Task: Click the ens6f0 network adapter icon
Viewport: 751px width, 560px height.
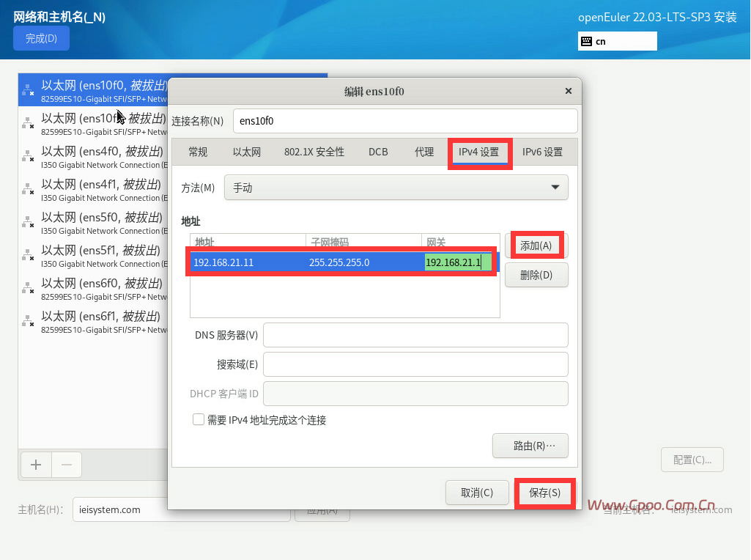Action: click(29, 288)
